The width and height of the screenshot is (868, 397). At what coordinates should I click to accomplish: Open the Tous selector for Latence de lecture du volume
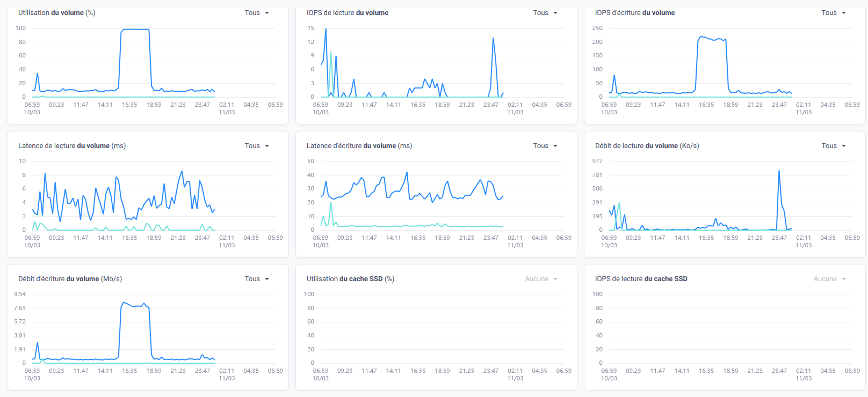(257, 146)
